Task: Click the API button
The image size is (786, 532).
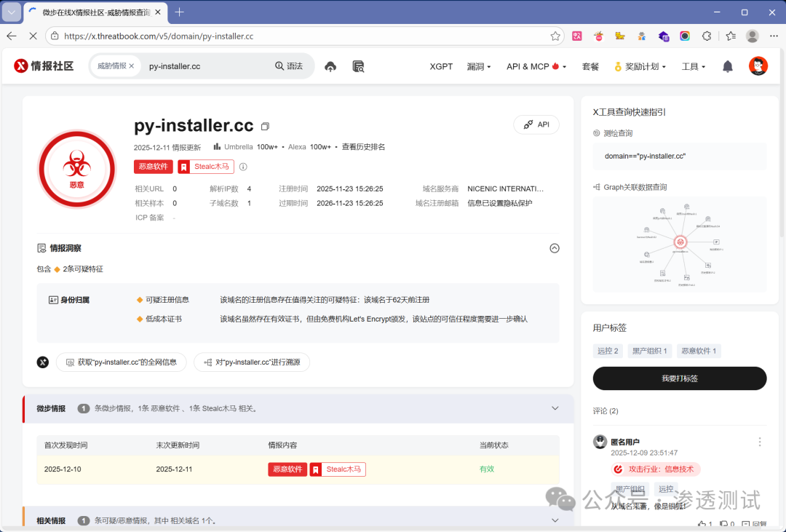Action: 536,124
